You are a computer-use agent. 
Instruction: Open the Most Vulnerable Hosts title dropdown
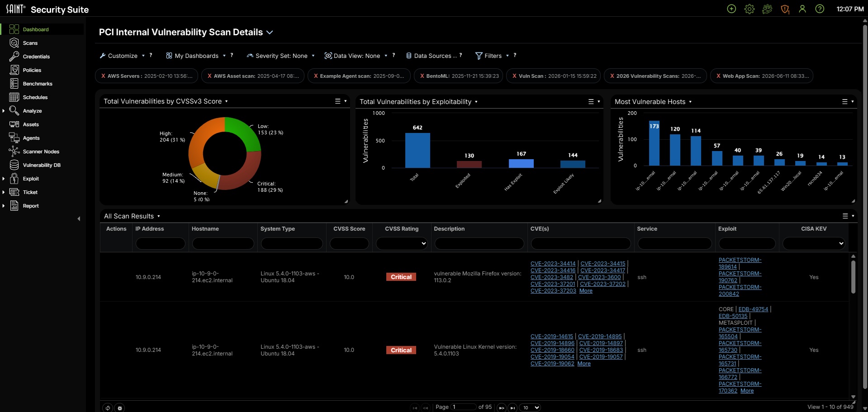pyautogui.click(x=690, y=102)
